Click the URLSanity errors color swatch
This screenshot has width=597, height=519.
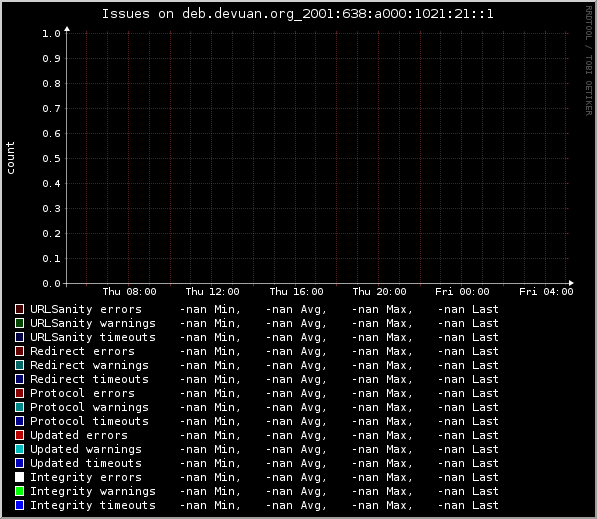coord(19,309)
